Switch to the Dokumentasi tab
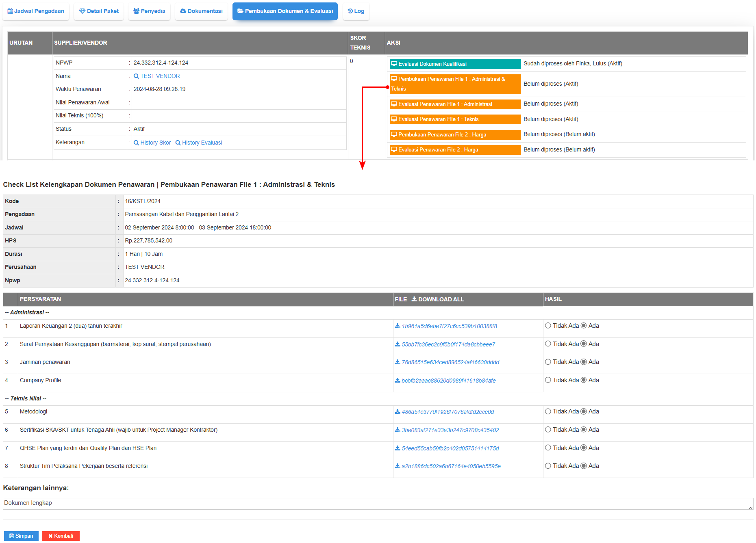This screenshot has width=756, height=543. [x=201, y=11]
